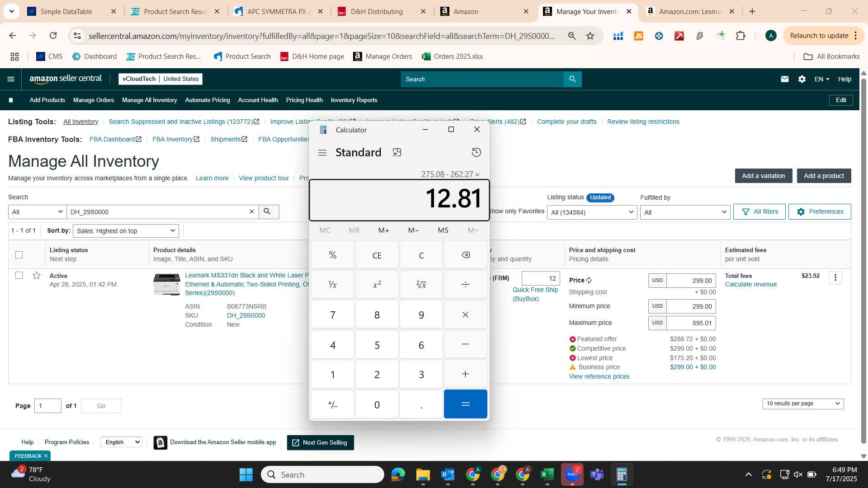Click the SKU link DH_29S0000
This screenshot has width=868, height=488.
click(x=246, y=315)
